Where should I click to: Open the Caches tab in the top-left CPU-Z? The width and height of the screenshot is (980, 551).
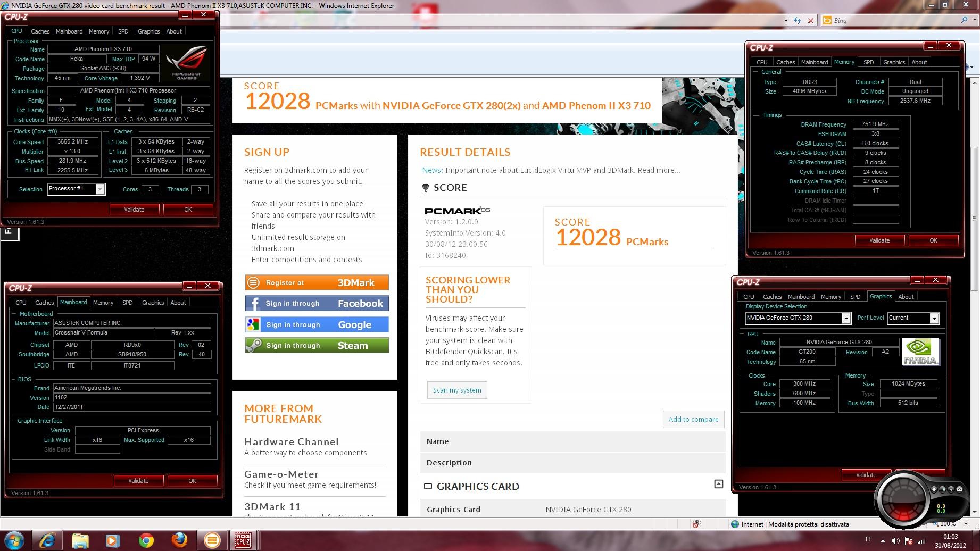pos(40,31)
